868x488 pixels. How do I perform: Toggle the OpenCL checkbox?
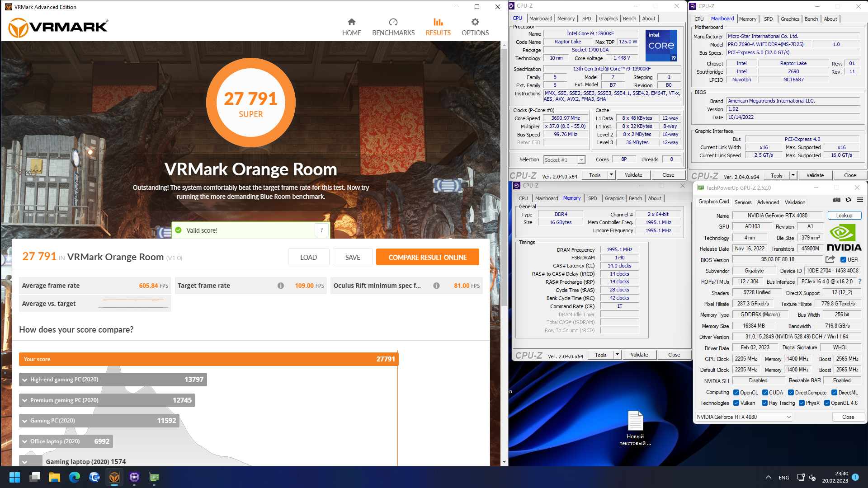(x=736, y=393)
